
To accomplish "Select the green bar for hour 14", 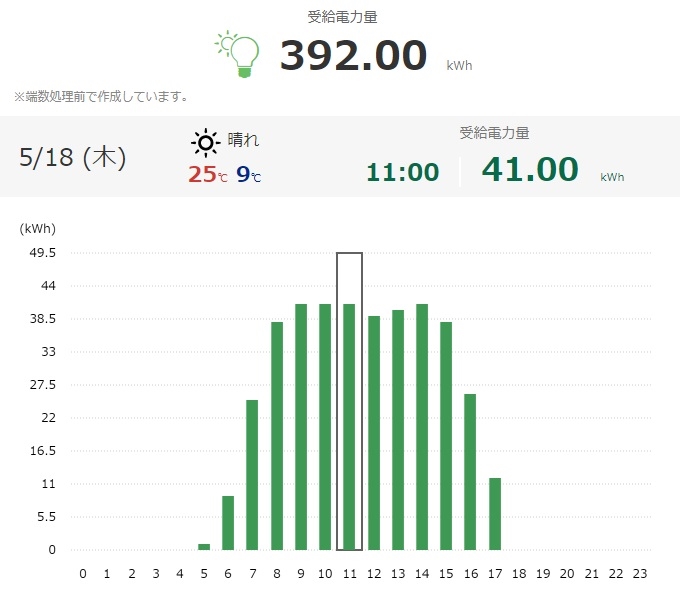I will point(422,427).
